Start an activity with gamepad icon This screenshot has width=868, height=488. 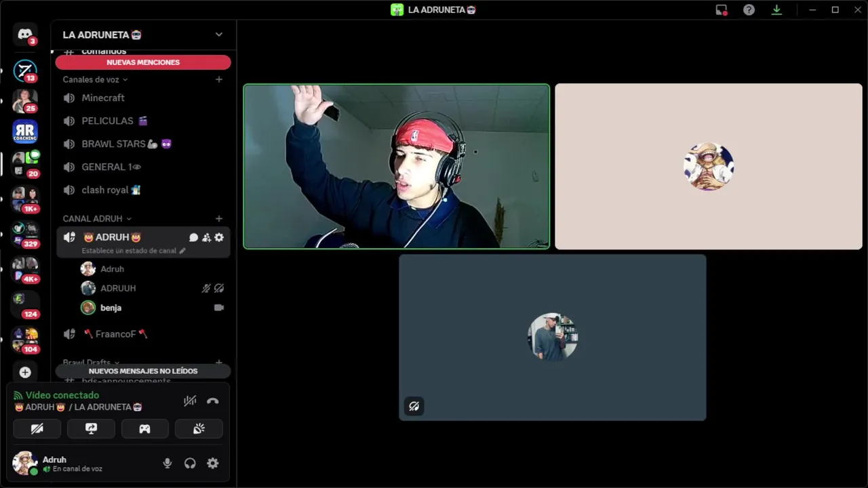(145, 428)
